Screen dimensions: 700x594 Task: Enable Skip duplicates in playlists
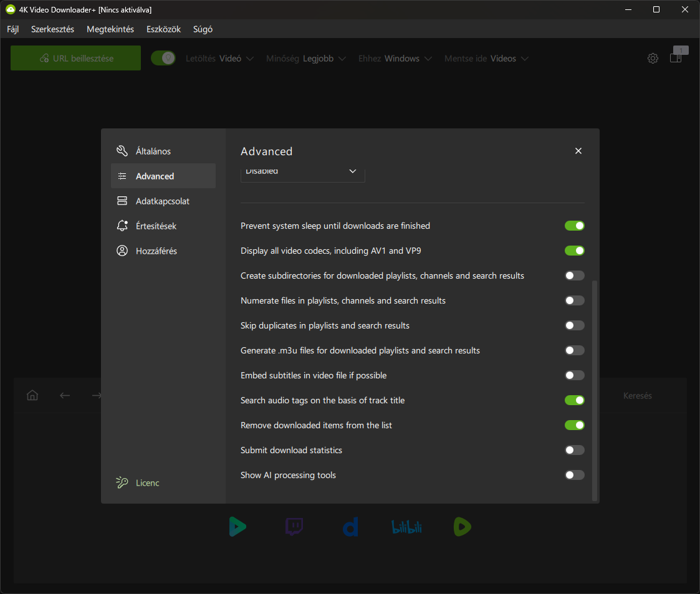point(574,326)
